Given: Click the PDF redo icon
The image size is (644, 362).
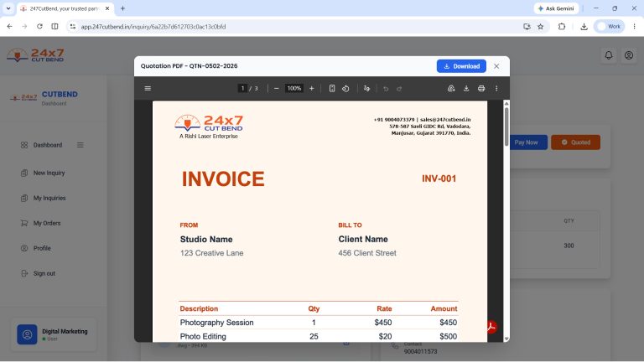Looking at the screenshot, I should pos(399,88).
